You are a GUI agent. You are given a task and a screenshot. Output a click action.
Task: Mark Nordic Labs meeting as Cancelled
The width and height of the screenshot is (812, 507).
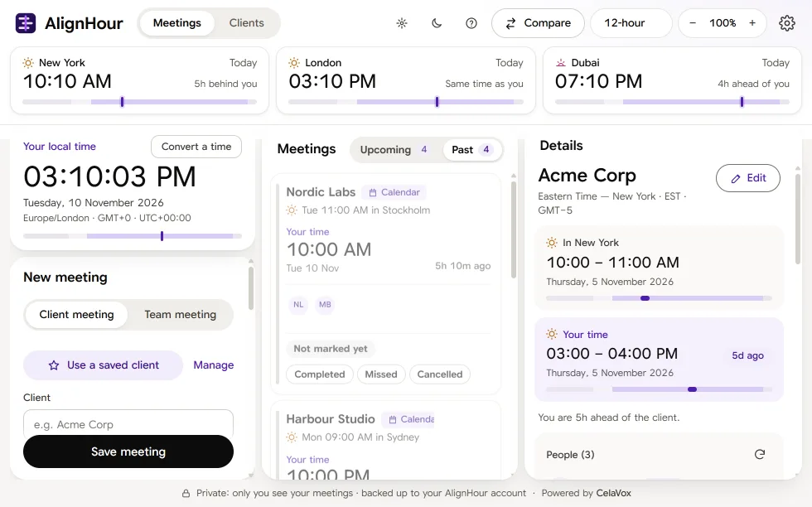pos(440,374)
